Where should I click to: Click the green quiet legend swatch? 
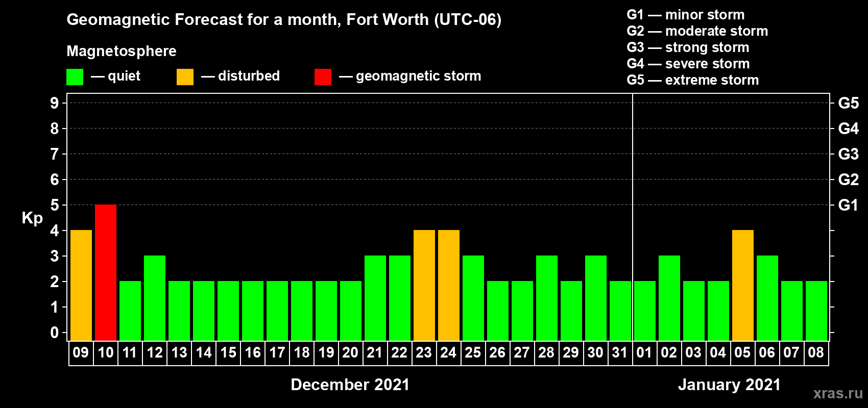[x=75, y=77]
